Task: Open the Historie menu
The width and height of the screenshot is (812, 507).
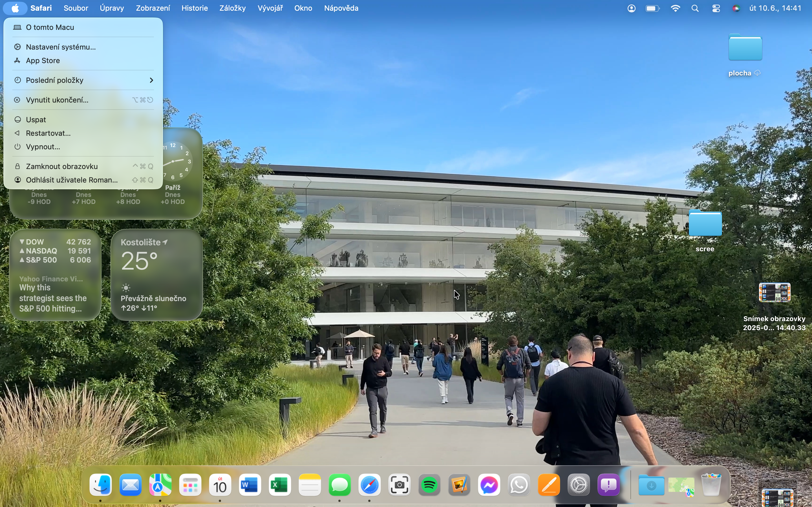Action: pyautogui.click(x=195, y=8)
